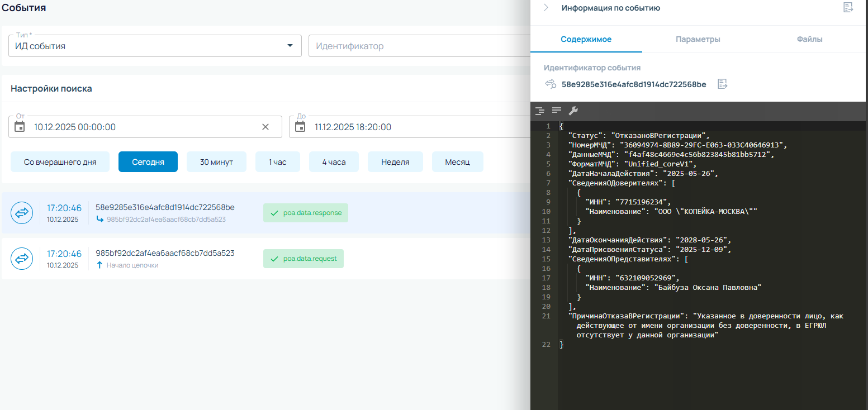Click the Идентификатор события label
This screenshot has height=410, width=868.
(x=592, y=68)
